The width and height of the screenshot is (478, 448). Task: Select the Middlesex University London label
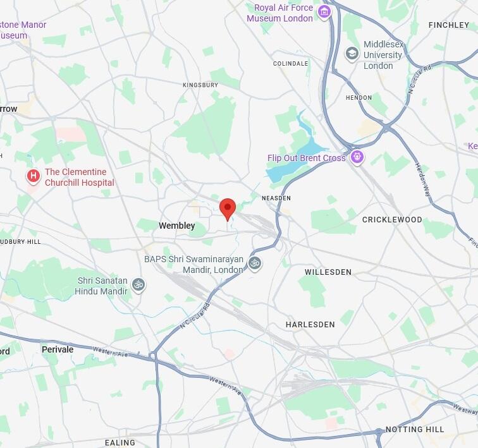pyautogui.click(x=383, y=55)
